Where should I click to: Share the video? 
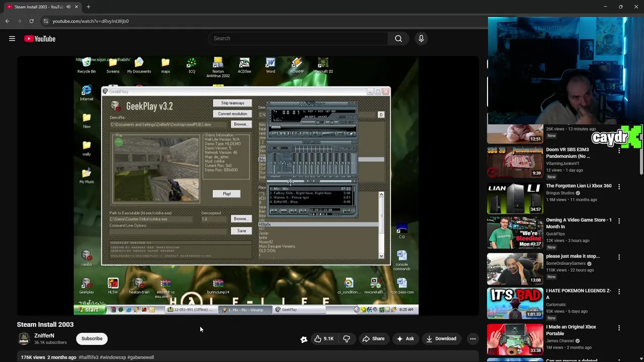[x=374, y=339]
